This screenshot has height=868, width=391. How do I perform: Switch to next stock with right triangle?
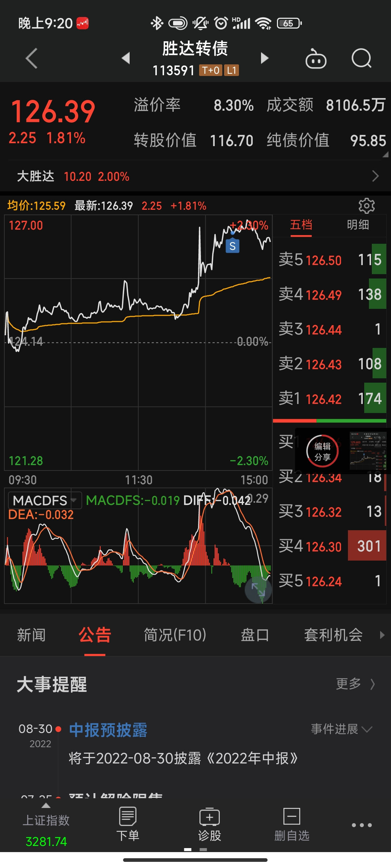click(265, 58)
